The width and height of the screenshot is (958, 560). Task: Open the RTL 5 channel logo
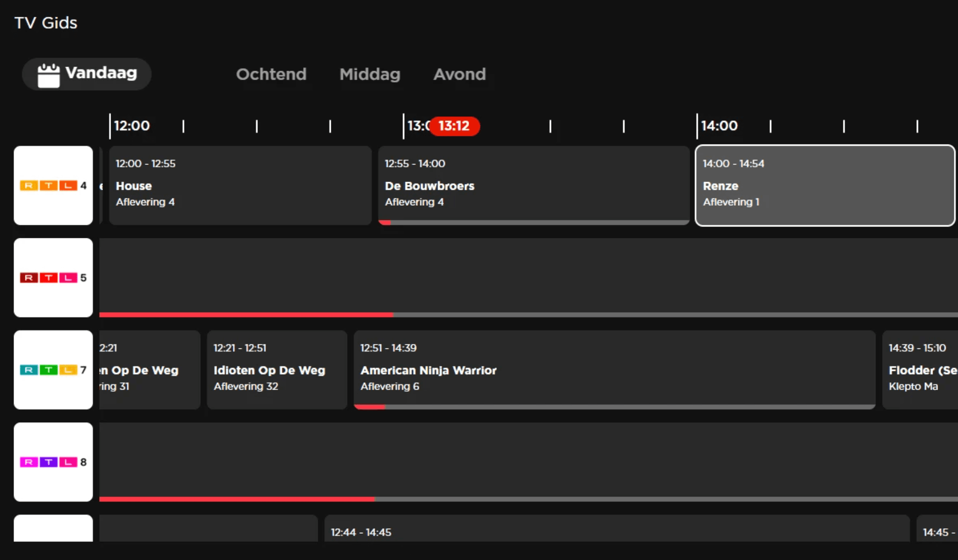pos(53,277)
